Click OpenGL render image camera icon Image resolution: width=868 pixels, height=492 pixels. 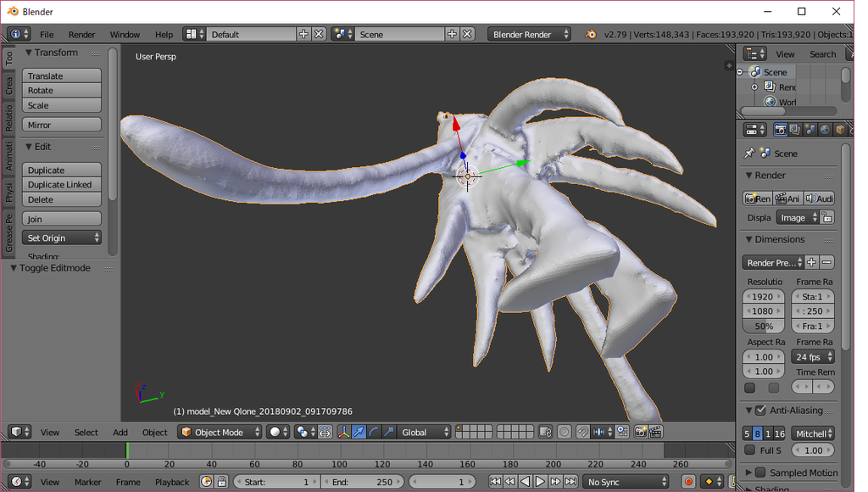pyautogui.click(x=641, y=432)
